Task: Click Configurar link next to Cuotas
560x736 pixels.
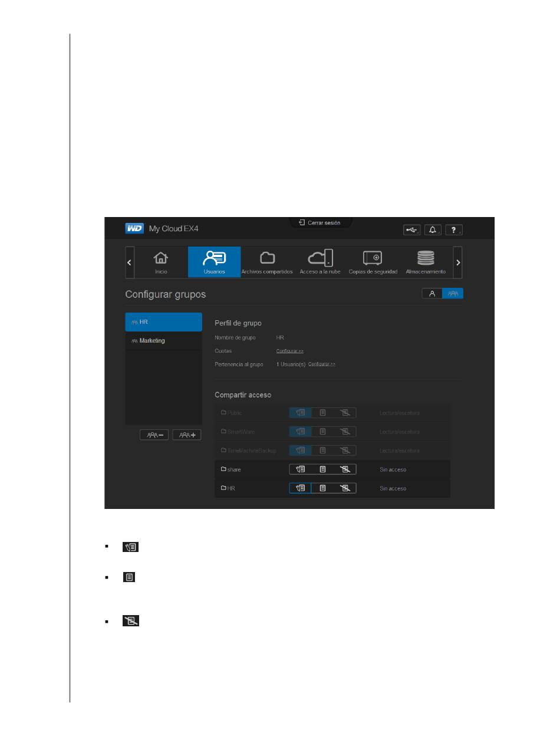Action: coord(290,351)
